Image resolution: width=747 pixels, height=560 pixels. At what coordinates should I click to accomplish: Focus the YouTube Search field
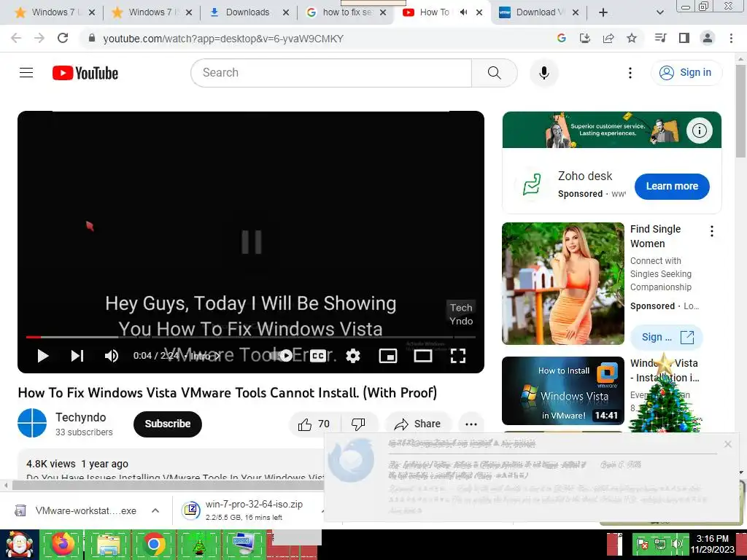(332, 73)
